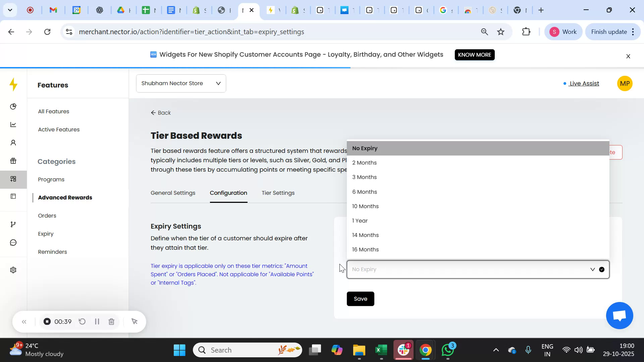Select the line chart insights icon

coord(13,124)
